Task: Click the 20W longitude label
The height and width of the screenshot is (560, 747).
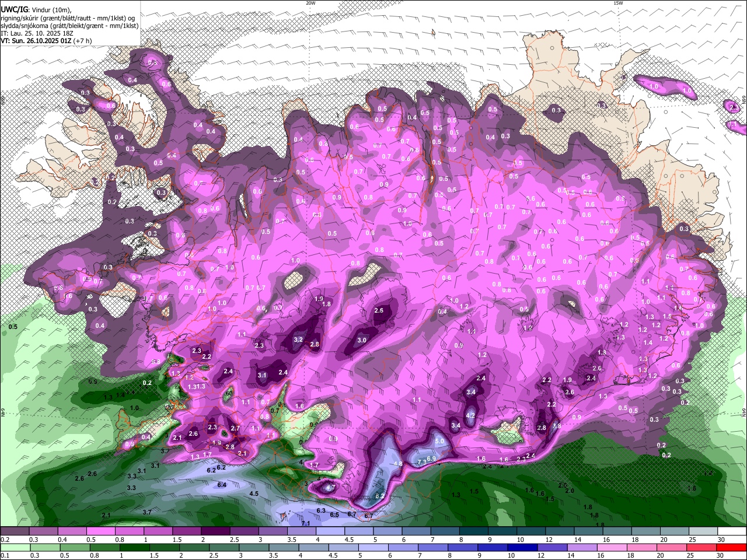Action: pos(310,3)
